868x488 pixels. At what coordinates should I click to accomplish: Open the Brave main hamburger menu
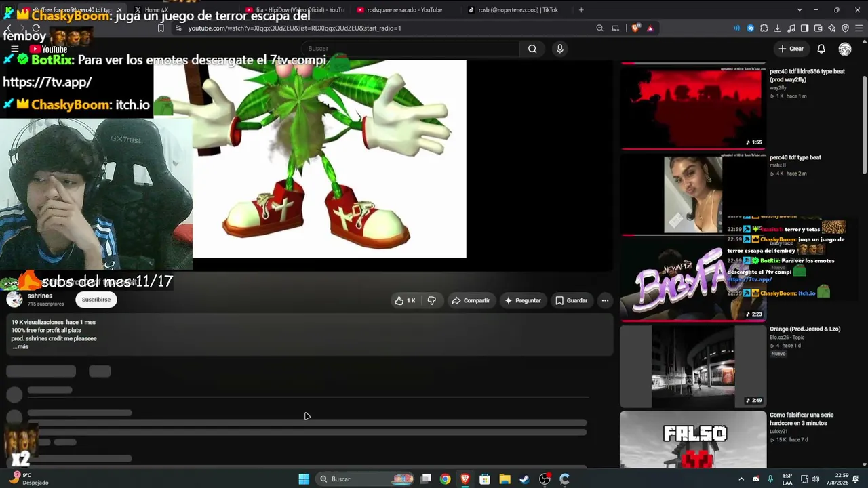pyautogui.click(x=859, y=28)
